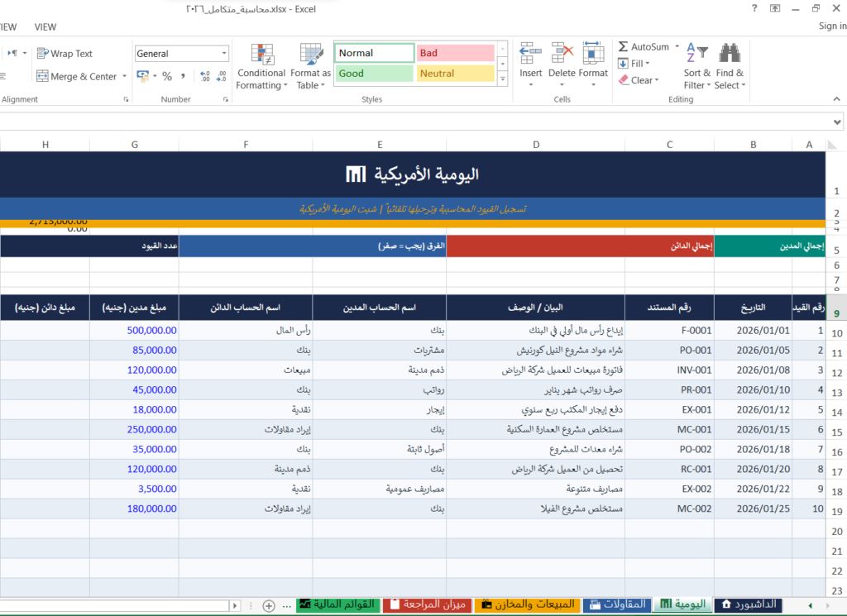Select column D header

pos(535,144)
